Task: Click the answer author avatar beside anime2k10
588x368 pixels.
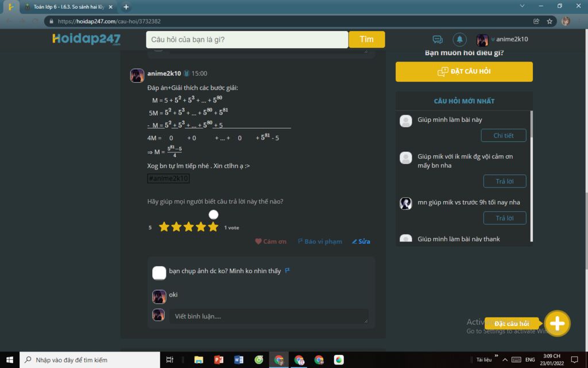Action: [137, 75]
